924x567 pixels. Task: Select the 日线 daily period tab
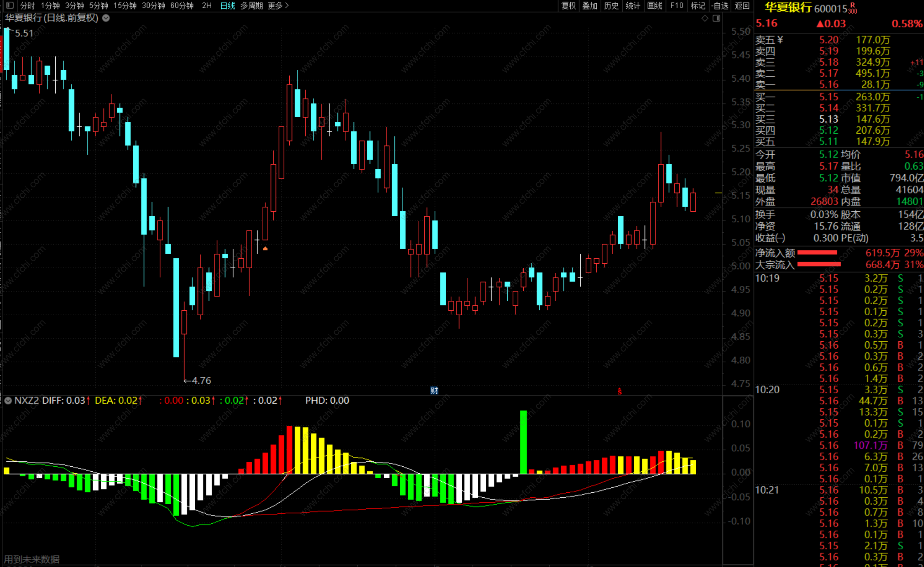227,5
